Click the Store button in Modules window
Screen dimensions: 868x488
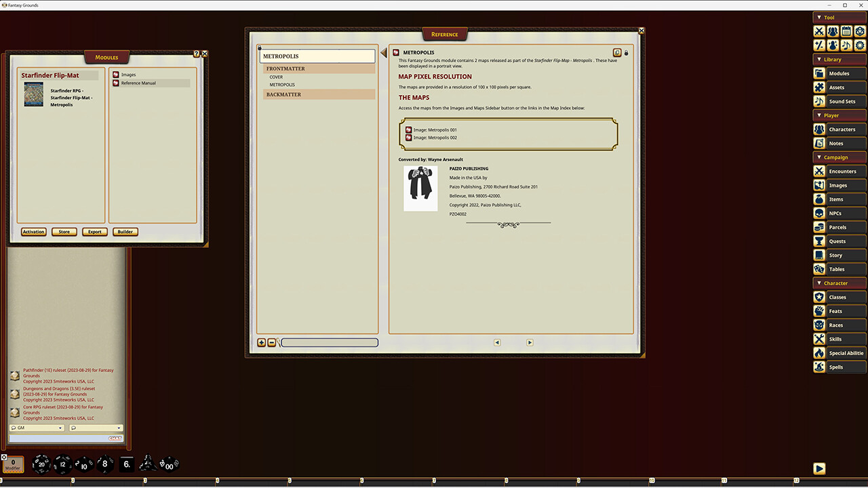(x=63, y=231)
